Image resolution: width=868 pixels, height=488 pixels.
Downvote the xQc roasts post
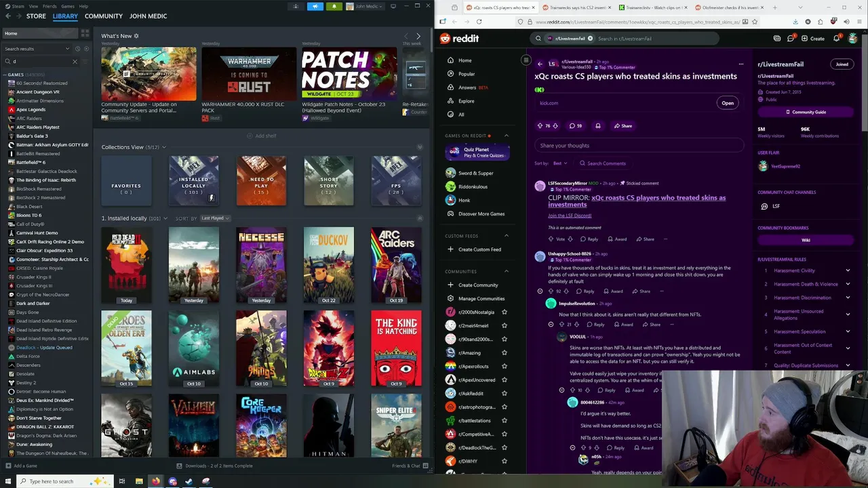click(x=555, y=125)
